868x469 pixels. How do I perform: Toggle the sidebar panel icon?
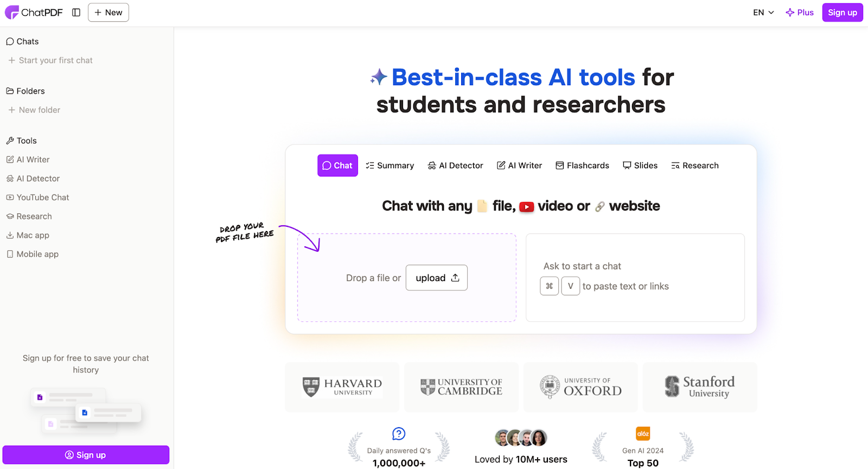[76, 12]
